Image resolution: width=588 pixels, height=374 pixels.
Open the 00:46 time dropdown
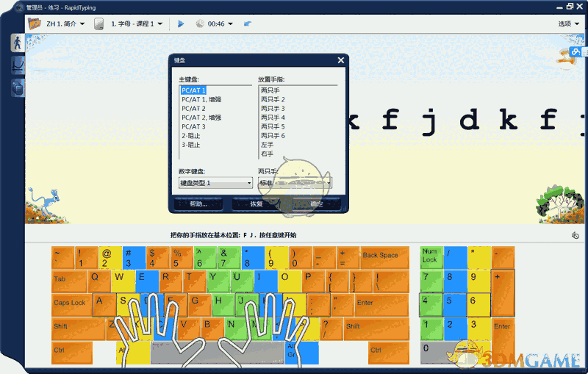pyautogui.click(x=230, y=24)
